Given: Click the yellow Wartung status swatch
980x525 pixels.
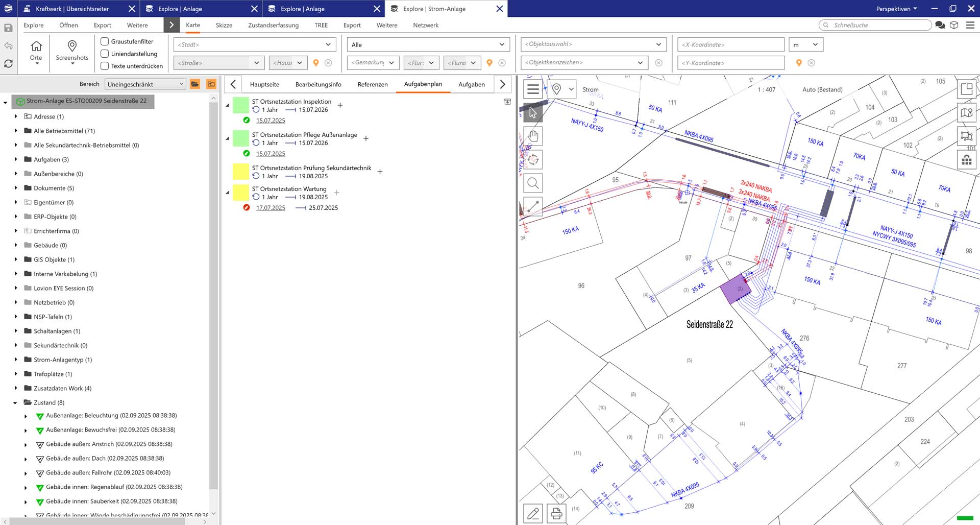Looking at the screenshot, I should (240, 193).
